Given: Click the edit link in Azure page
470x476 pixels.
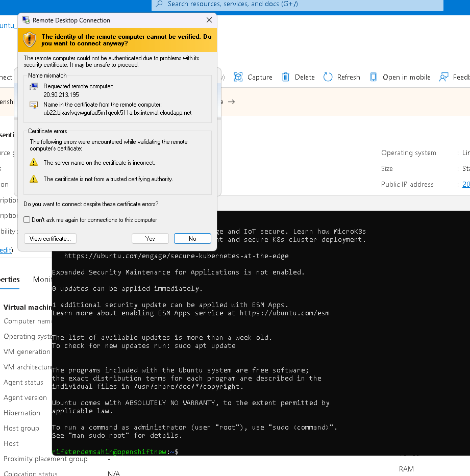Looking at the screenshot, I should pyautogui.click(x=6, y=250).
